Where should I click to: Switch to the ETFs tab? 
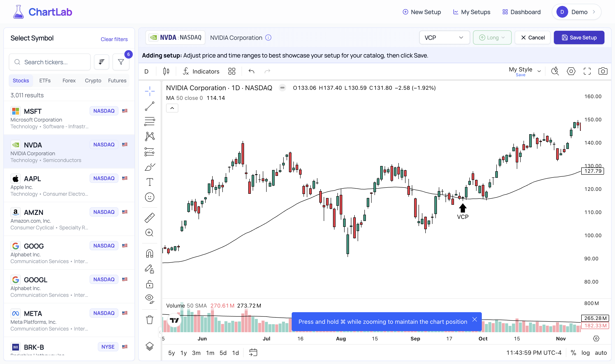45,80
